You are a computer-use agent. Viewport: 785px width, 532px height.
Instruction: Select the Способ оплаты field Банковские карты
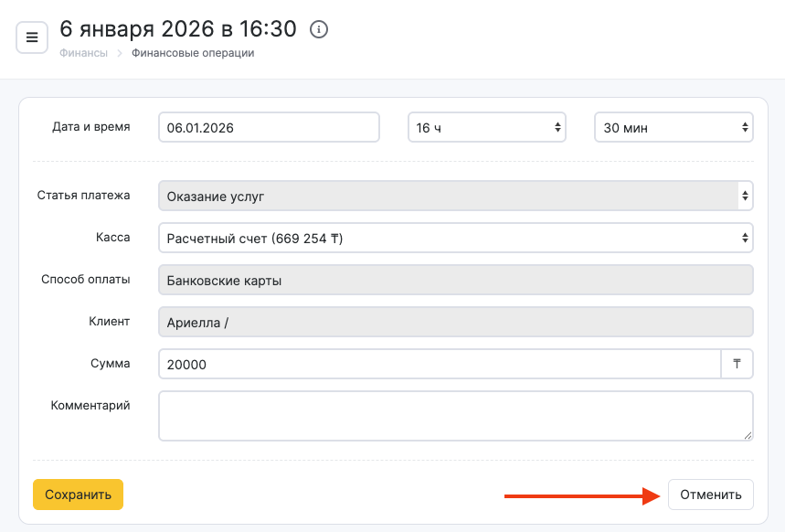[455, 281]
